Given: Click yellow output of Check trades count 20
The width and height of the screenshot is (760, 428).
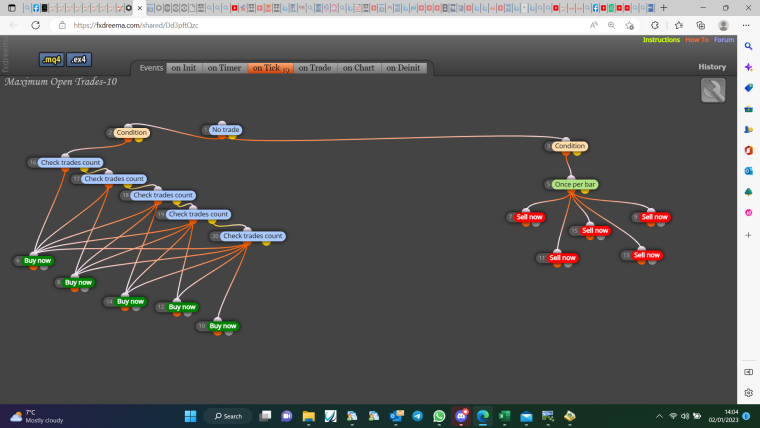Looking at the screenshot, I should click(266, 242).
